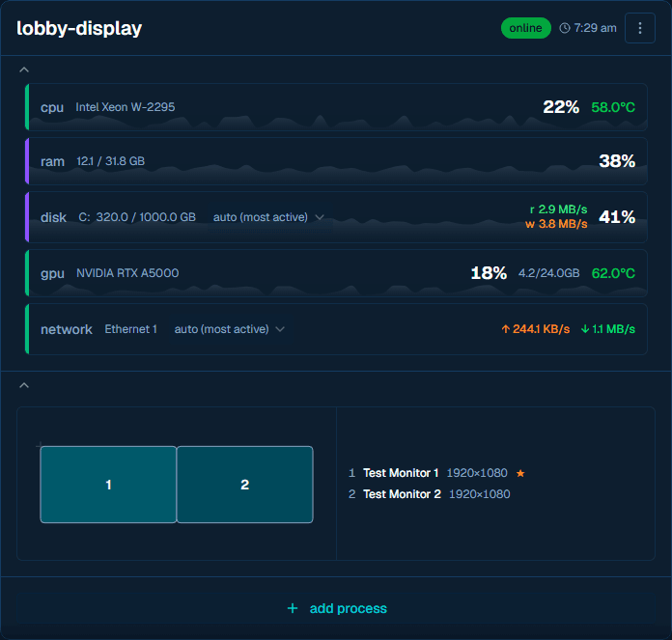Click the add process button
This screenshot has width=672, height=640.
[336, 608]
